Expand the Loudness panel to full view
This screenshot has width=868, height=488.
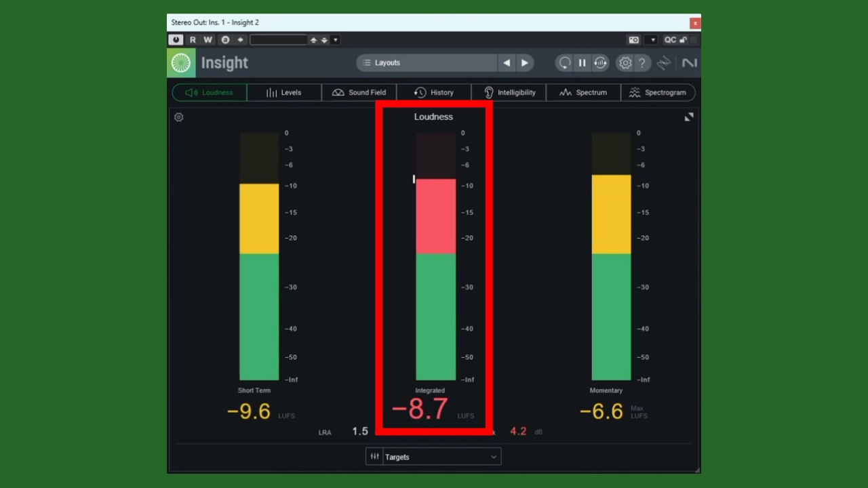[689, 117]
